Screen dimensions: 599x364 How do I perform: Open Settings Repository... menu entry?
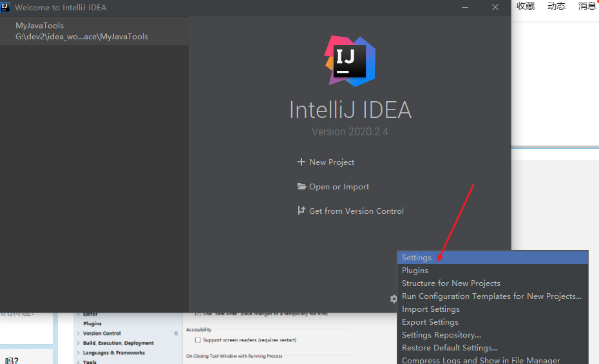pos(493,335)
